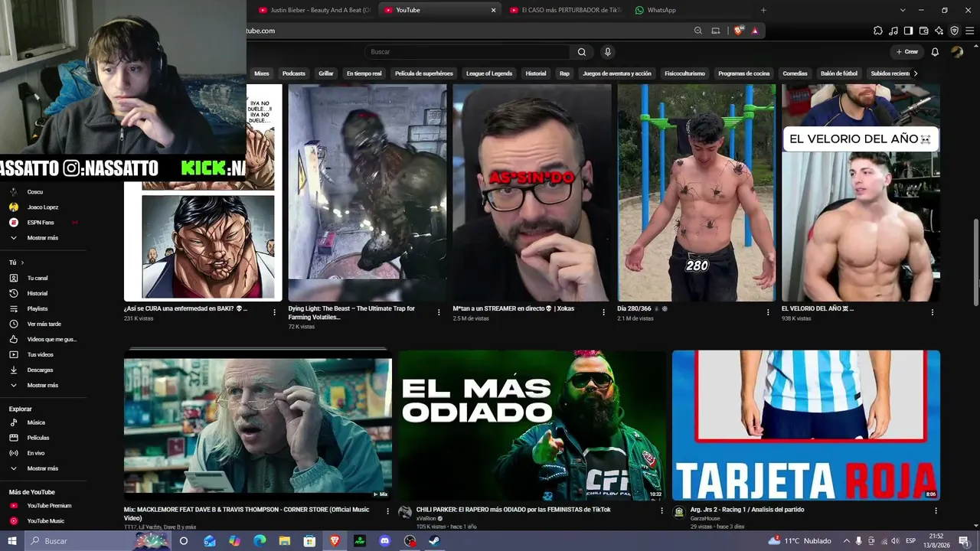The height and width of the screenshot is (551, 980).
Task: Show the browser sidebar panel
Action: [x=908, y=31]
